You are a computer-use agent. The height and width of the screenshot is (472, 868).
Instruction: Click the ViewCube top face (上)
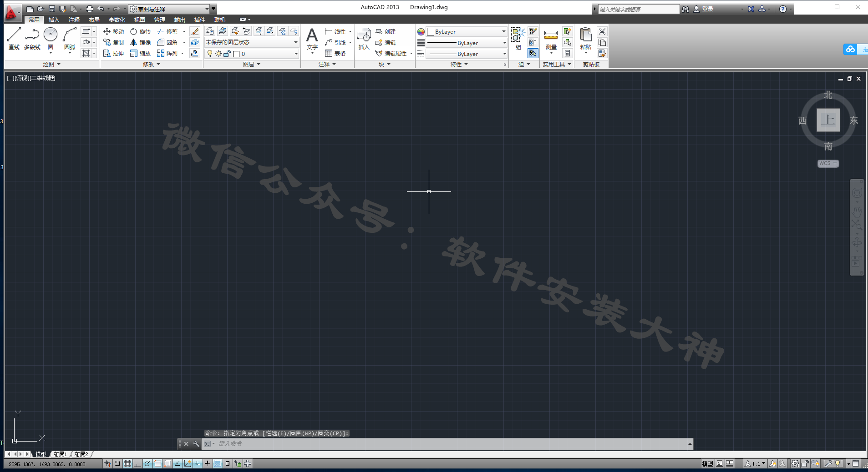828,120
